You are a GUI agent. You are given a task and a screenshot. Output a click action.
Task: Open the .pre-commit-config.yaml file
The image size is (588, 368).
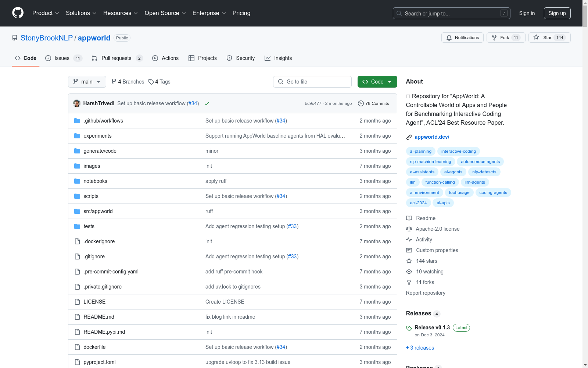coord(111,272)
